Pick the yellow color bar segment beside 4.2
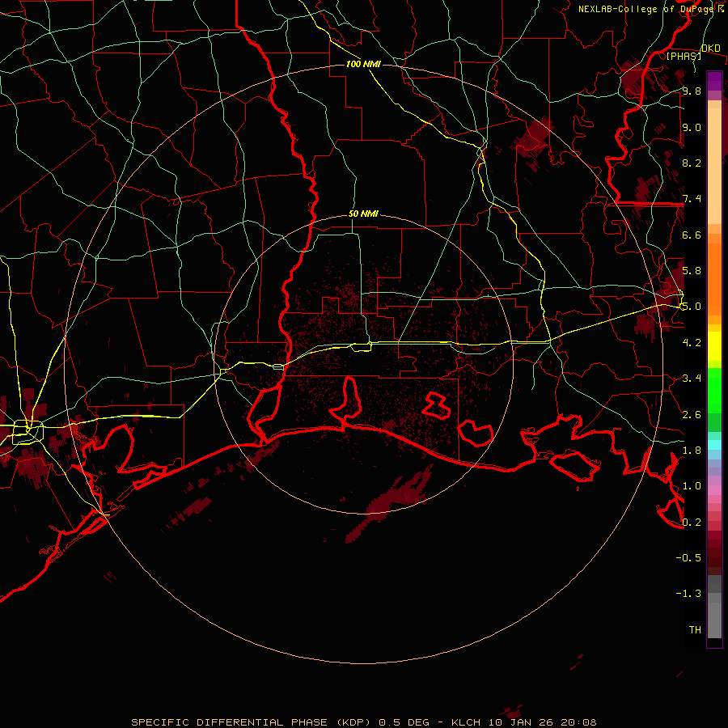Viewport: 728px width, 728px height. 714,346
